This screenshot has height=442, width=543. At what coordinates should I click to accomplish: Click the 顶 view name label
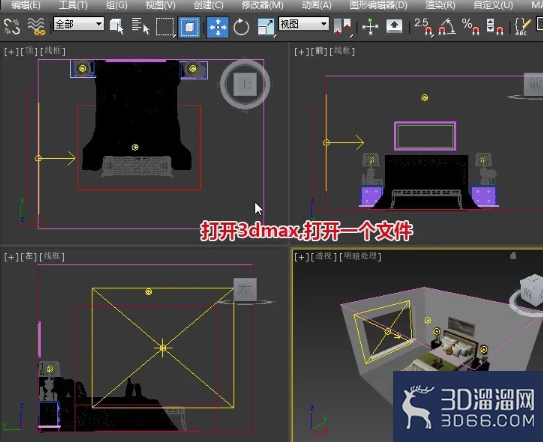[29, 51]
